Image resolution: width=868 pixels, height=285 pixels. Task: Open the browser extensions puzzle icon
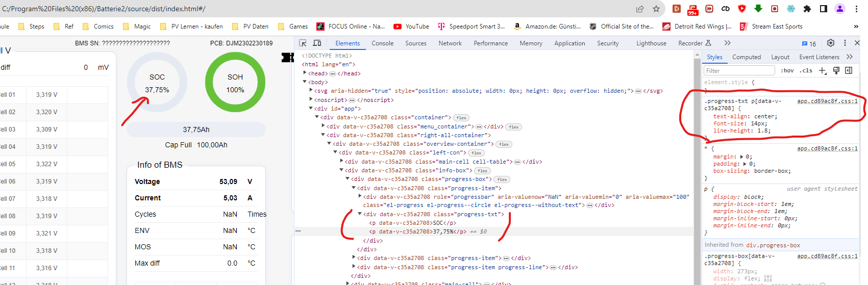[807, 9]
